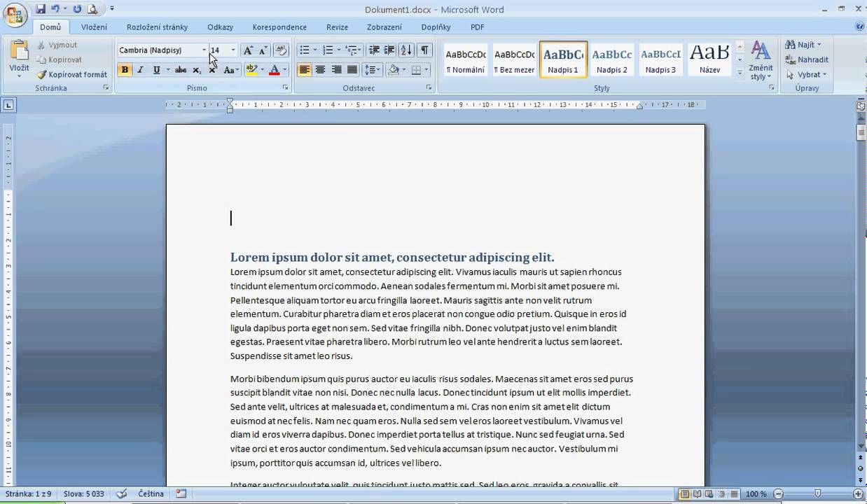Open the Vybrat dropdown
867x504 pixels.
pos(807,74)
